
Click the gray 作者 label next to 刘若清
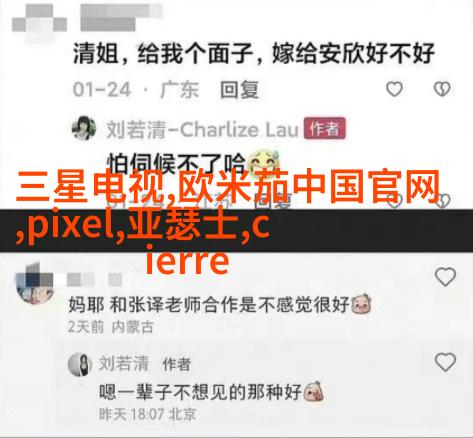pos(176,364)
